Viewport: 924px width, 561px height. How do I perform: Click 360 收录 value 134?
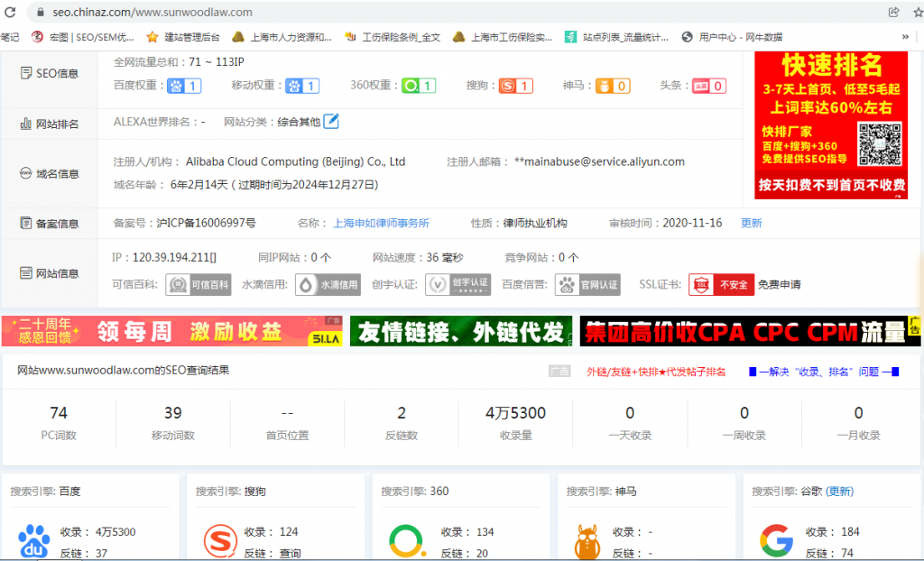click(485, 532)
